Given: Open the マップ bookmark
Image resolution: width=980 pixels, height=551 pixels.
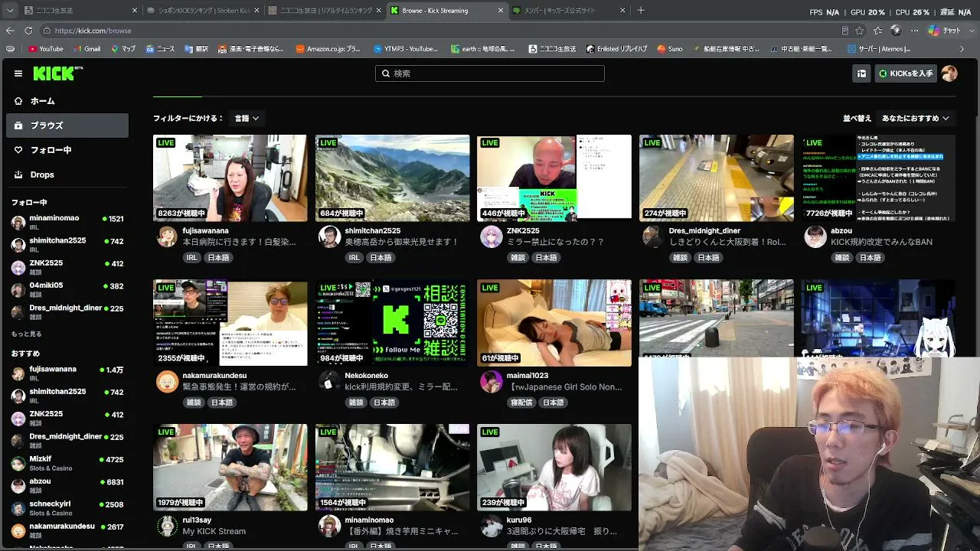Looking at the screenshot, I should click(x=123, y=49).
